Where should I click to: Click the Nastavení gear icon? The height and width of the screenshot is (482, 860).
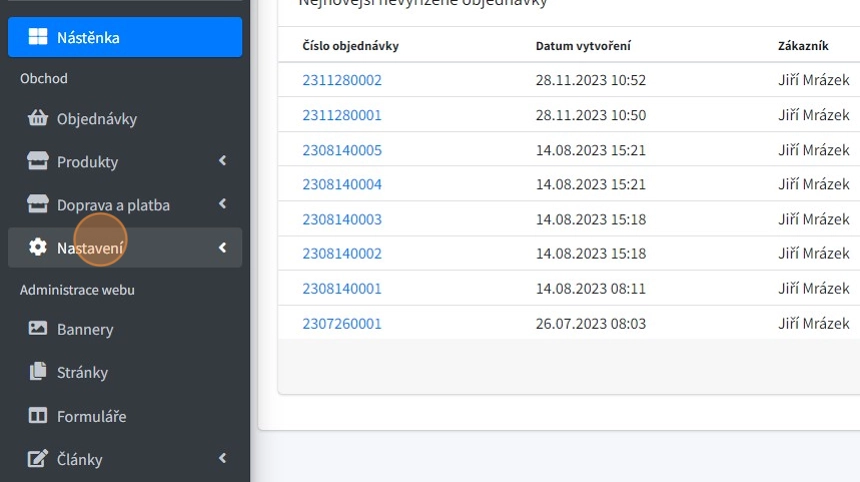point(38,248)
